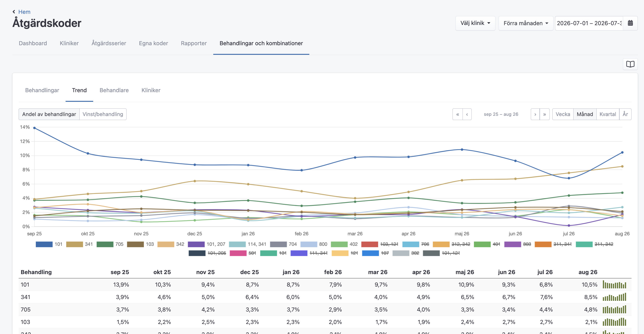Click the 101 series point at sep 25

point(34,128)
